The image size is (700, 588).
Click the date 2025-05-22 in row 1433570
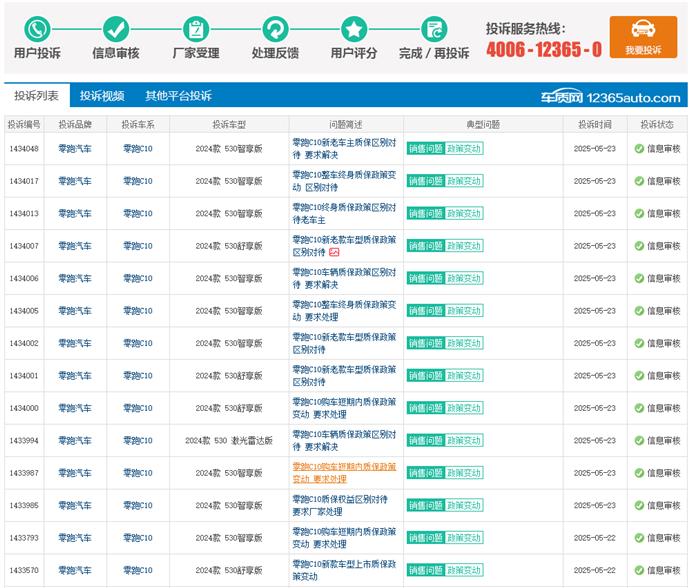pos(595,570)
